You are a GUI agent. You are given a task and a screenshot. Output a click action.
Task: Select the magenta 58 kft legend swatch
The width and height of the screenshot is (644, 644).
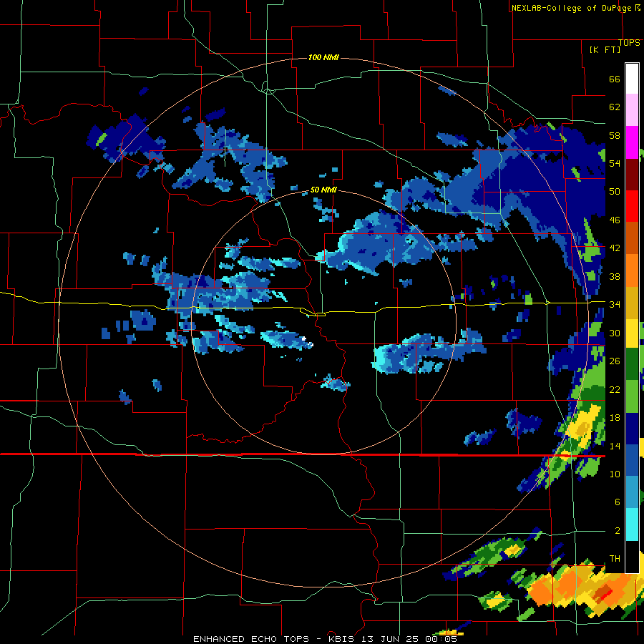point(632,142)
